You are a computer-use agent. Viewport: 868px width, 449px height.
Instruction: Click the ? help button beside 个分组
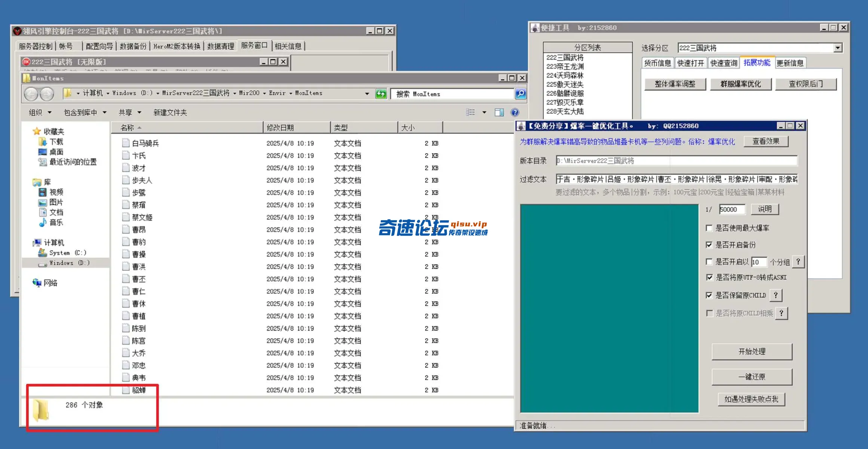point(798,262)
